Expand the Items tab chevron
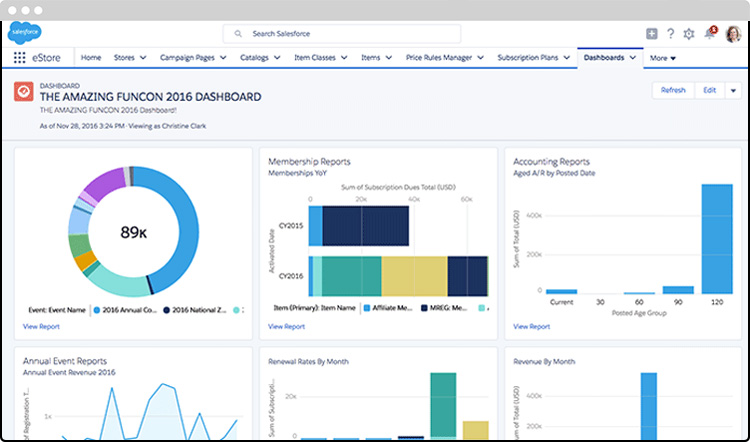This screenshot has width=750, height=442. 389,58
